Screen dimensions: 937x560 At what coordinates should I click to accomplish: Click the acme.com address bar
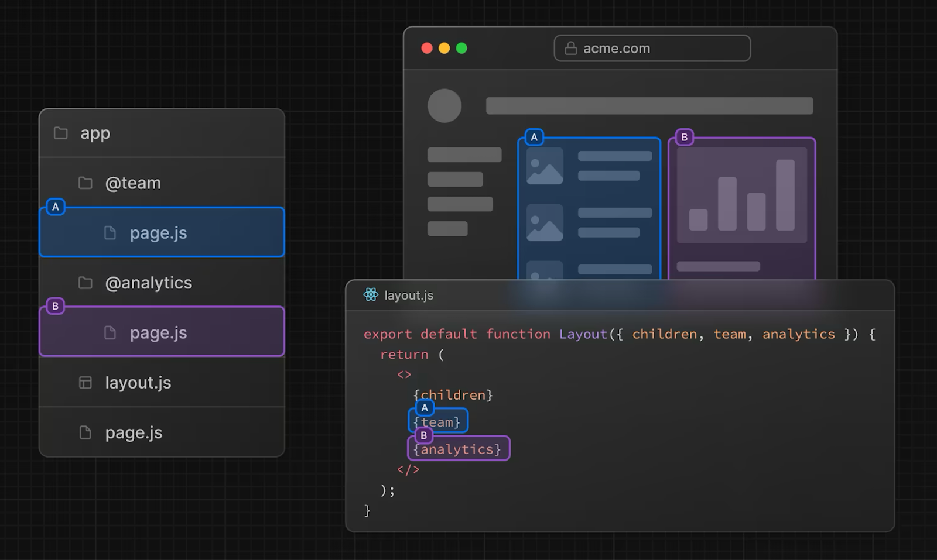click(x=652, y=48)
